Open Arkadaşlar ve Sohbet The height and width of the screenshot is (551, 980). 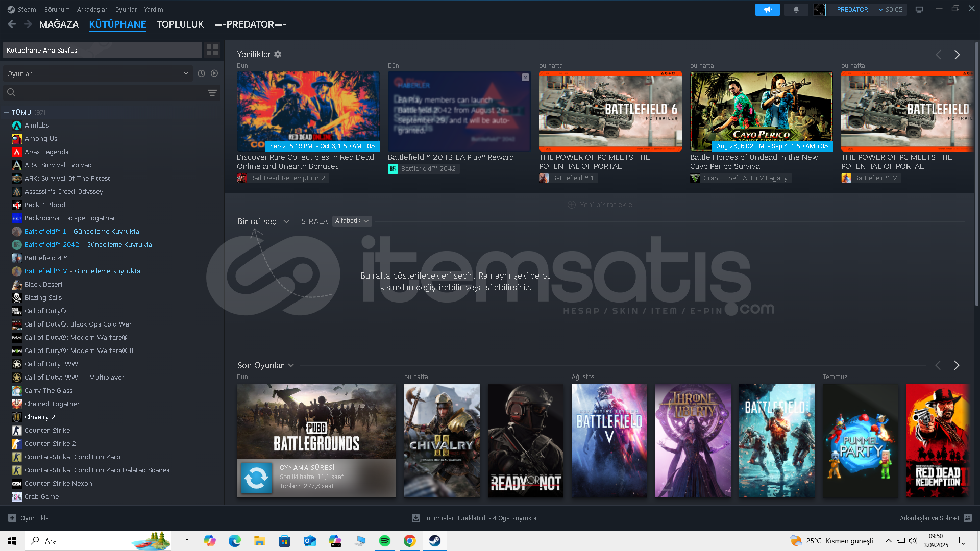(929, 518)
